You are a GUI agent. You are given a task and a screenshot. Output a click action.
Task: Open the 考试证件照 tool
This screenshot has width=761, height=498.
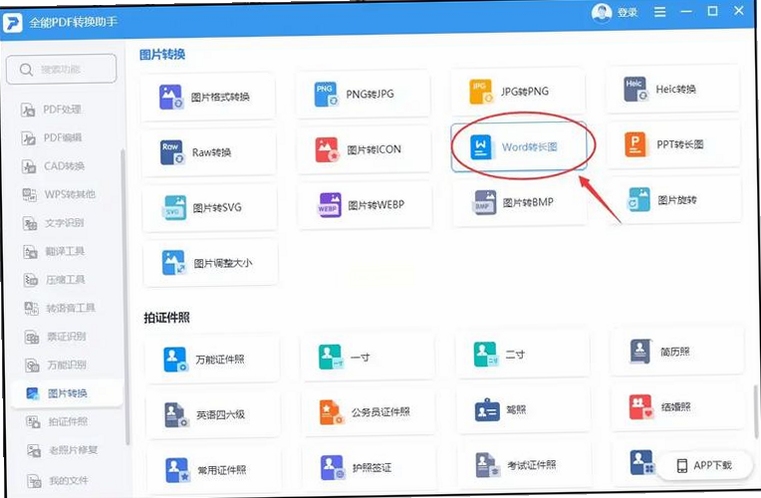tap(525, 465)
